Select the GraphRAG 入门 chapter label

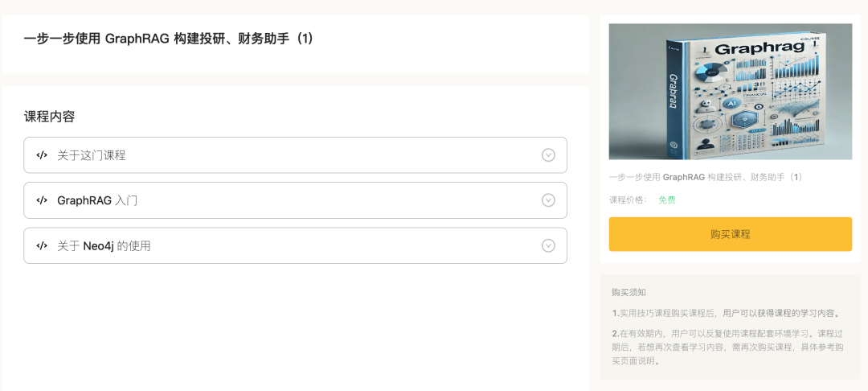tap(97, 200)
